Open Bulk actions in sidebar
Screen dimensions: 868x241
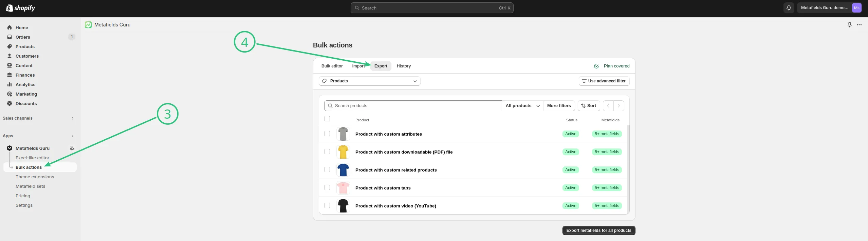click(x=40, y=167)
